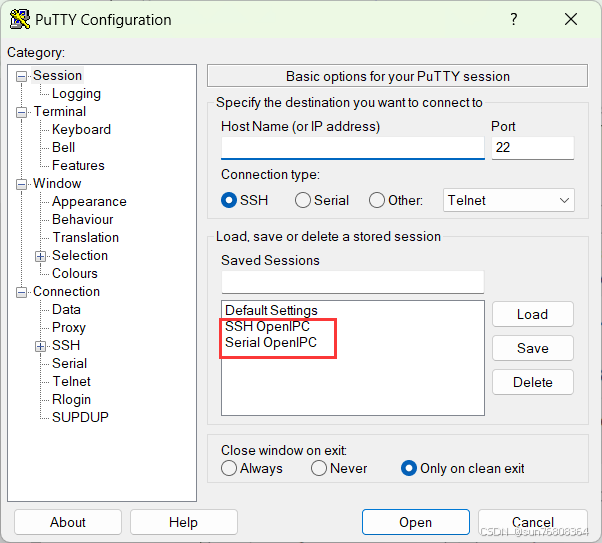Click the About button
This screenshot has width=602, height=543.
click(68, 522)
